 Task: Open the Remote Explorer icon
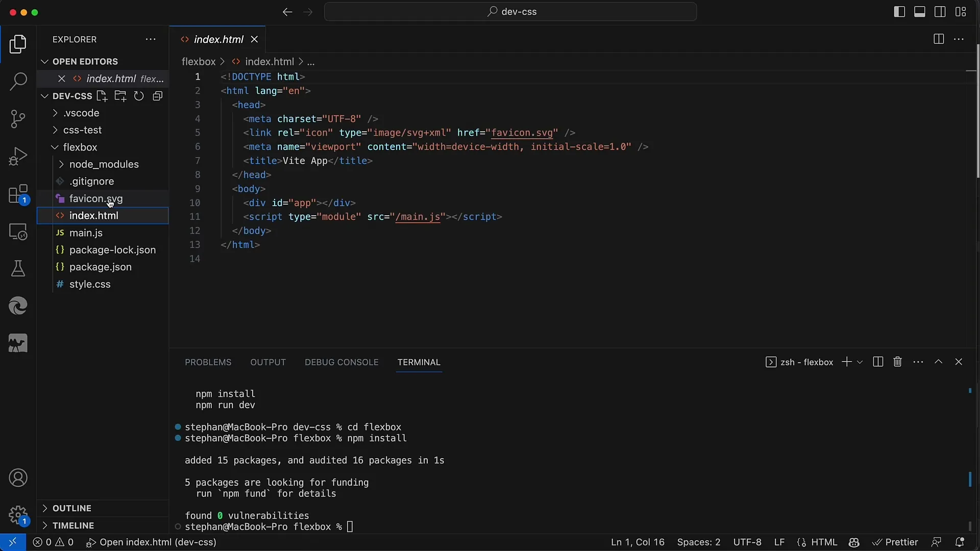[18, 232]
